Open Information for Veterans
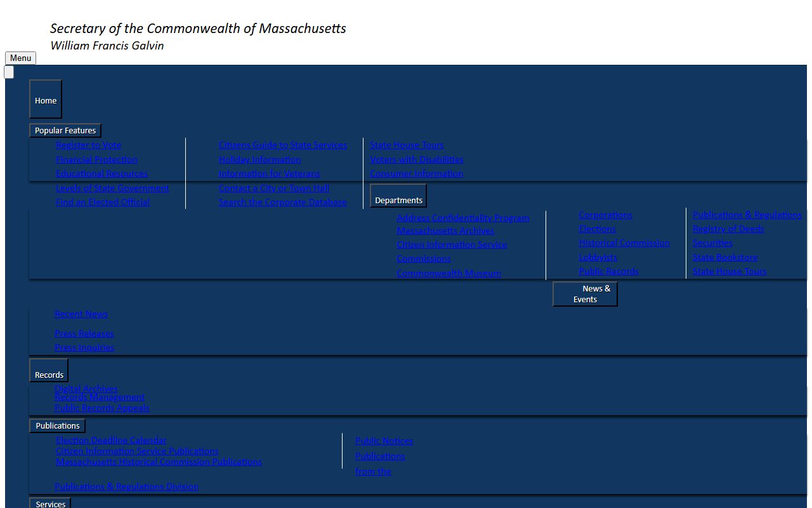Image resolution: width=812 pixels, height=508 pixels. click(269, 173)
